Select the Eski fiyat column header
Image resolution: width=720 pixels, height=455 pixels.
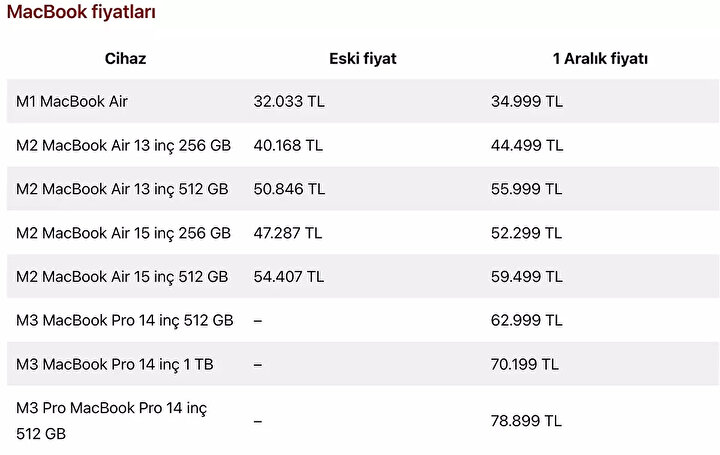pyautogui.click(x=363, y=59)
